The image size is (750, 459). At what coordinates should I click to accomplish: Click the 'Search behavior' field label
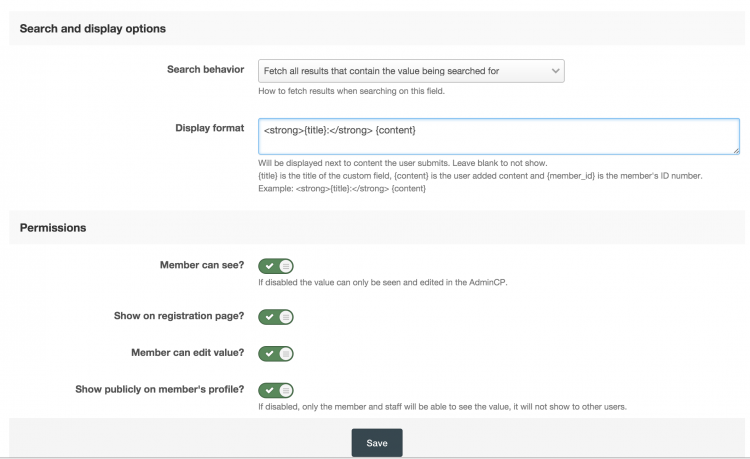(205, 69)
